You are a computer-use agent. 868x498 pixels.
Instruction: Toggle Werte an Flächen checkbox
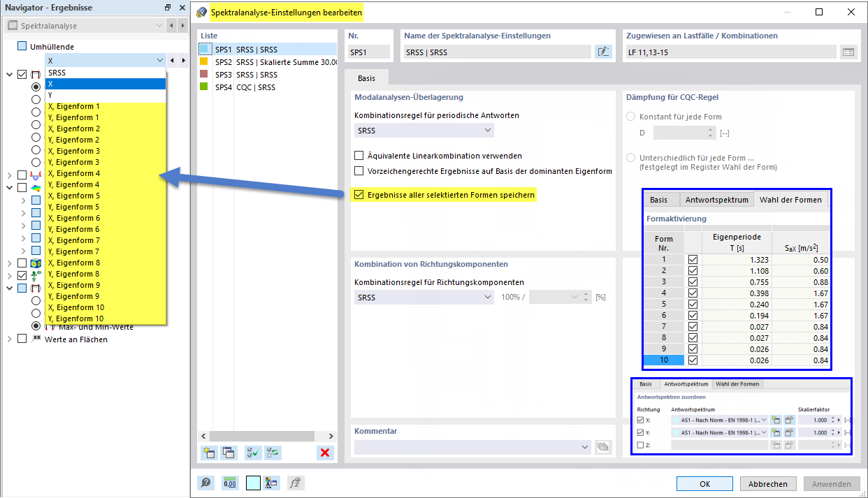22,339
